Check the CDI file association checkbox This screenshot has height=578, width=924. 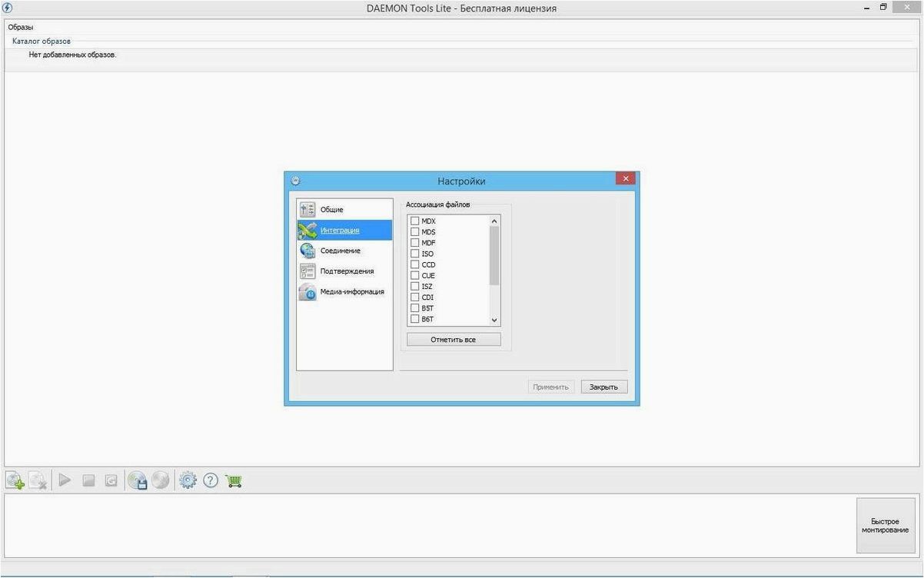415,297
